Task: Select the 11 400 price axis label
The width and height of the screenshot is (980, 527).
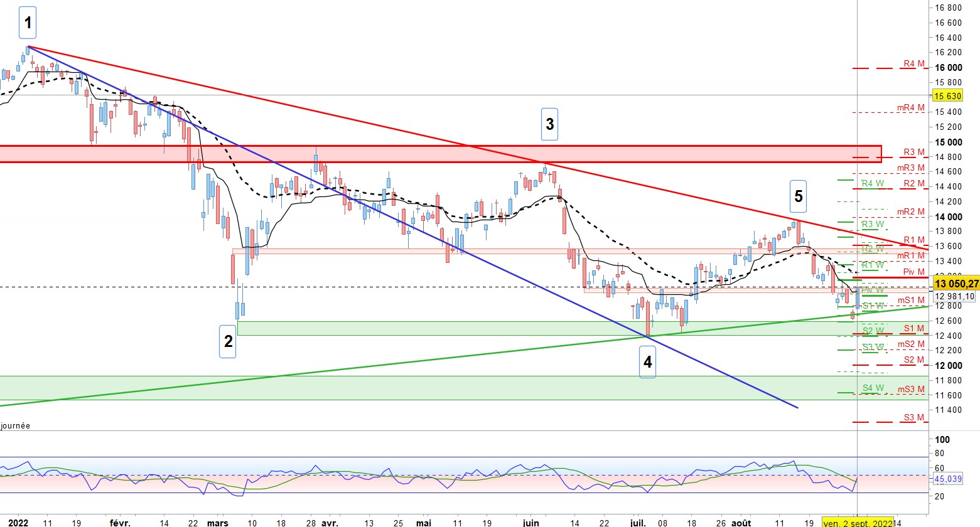Action: 949,410
